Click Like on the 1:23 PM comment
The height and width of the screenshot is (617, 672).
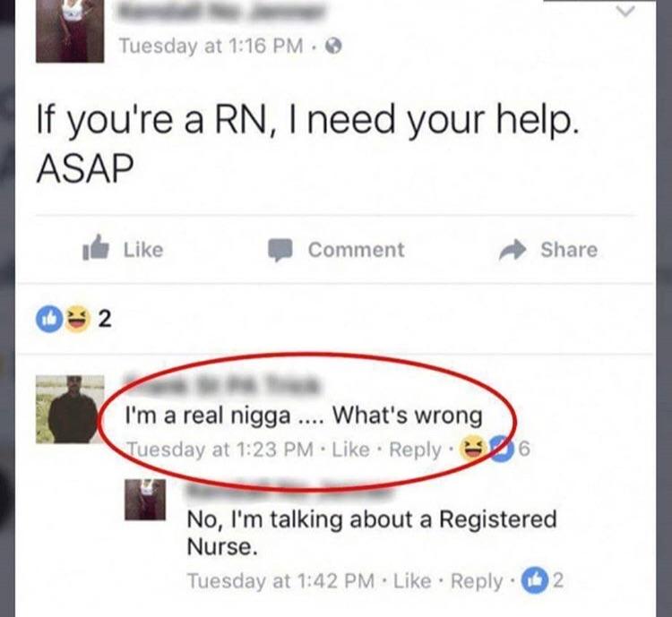(x=350, y=450)
